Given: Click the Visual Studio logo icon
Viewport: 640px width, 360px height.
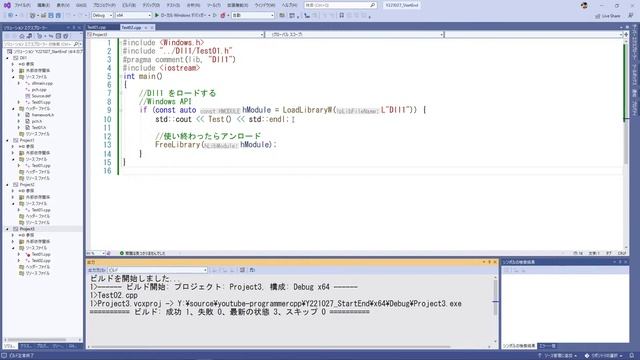Looking at the screenshot, I should point(7,5).
